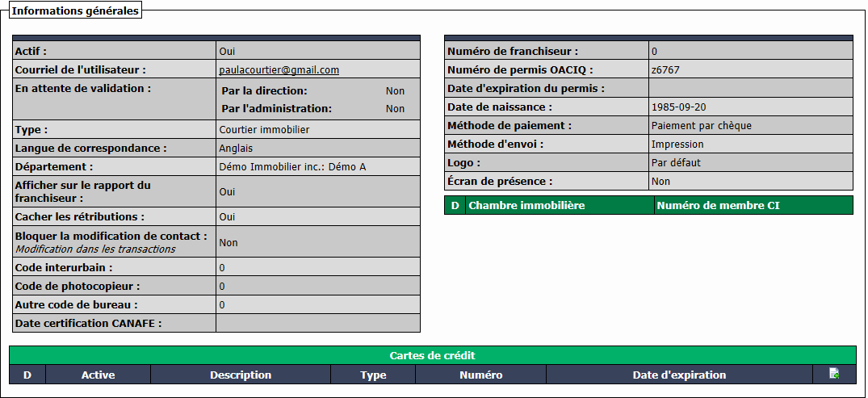Image resolution: width=868 pixels, height=398 pixels.
Task: Click the Informations générales section title
Action: coord(75,11)
